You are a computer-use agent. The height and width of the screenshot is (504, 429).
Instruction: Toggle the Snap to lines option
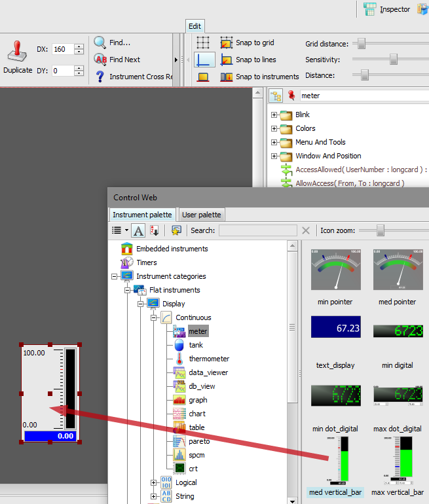pos(227,60)
